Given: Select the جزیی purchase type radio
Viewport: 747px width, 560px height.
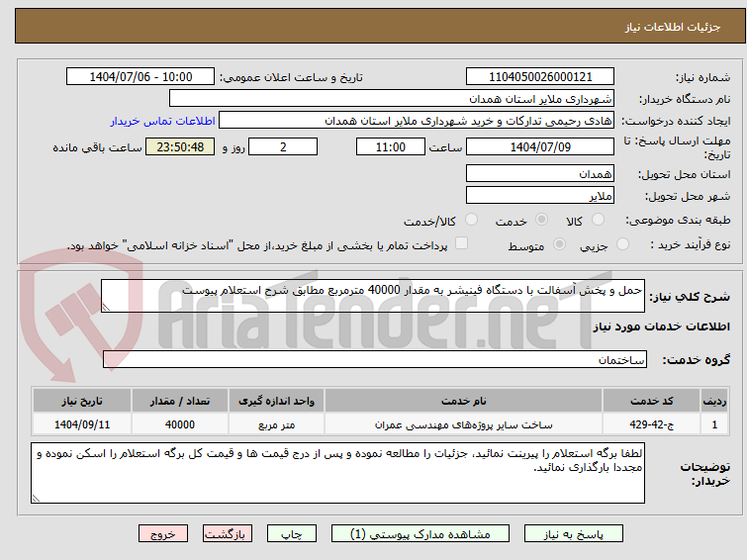Looking at the screenshot, I should 622,244.
